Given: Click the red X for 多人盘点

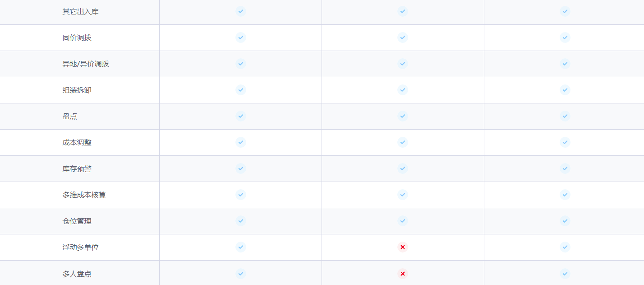Looking at the screenshot, I should pyautogui.click(x=403, y=274).
